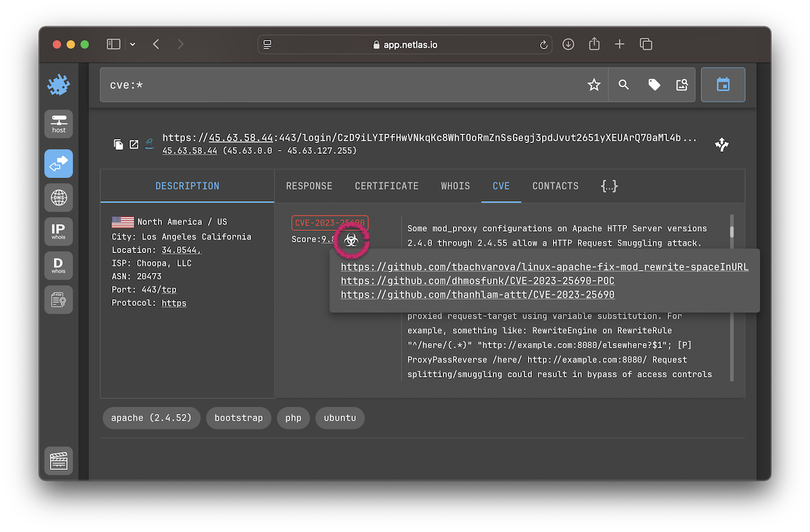Open the certificate search tool
Screen dimensions: 810x532
click(58, 299)
